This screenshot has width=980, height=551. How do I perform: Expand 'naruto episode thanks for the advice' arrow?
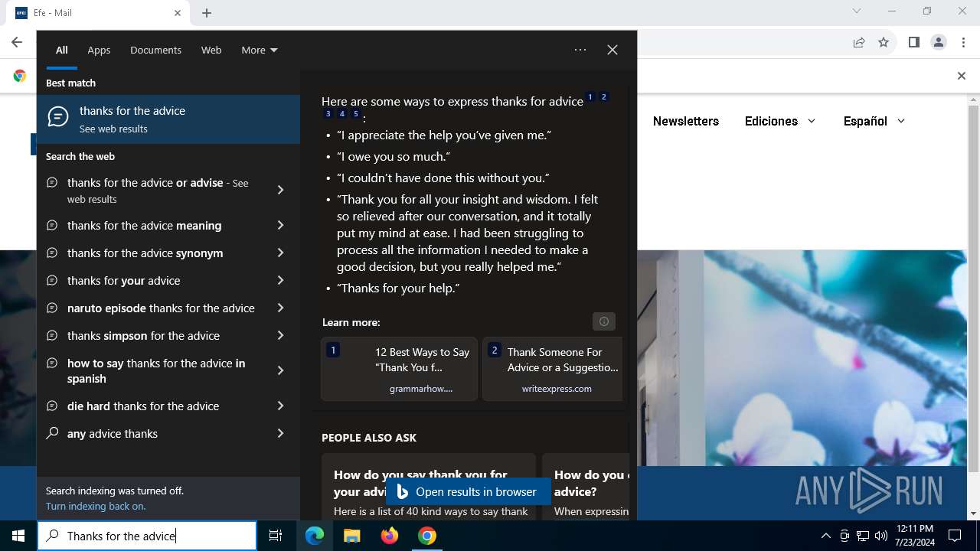pos(280,308)
